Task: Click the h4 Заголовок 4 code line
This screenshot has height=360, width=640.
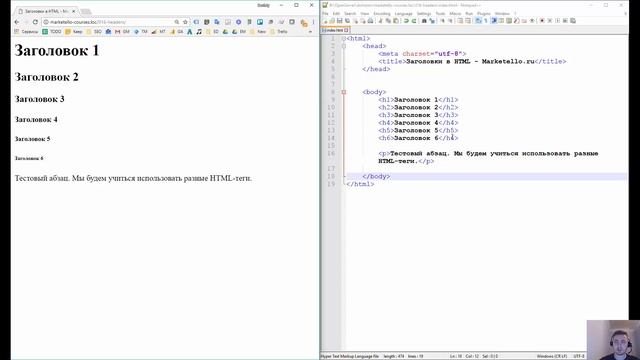Action: (x=418, y=123)
